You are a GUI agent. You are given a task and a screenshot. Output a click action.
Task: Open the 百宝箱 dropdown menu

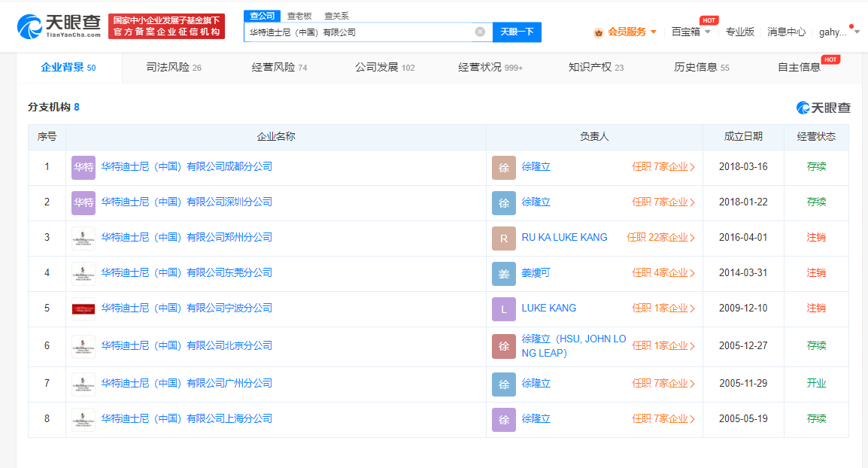click(x=690, y=32)
